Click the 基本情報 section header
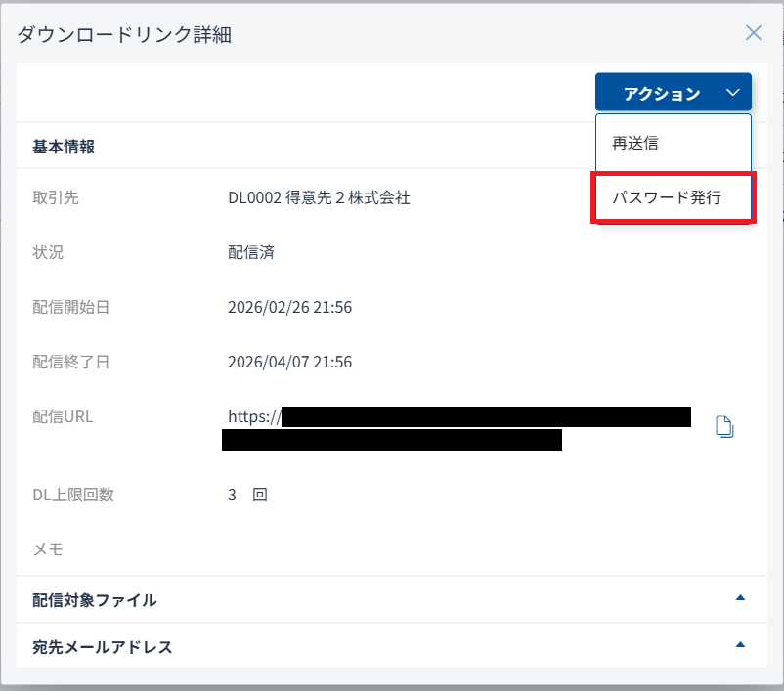 click(64, 147)
